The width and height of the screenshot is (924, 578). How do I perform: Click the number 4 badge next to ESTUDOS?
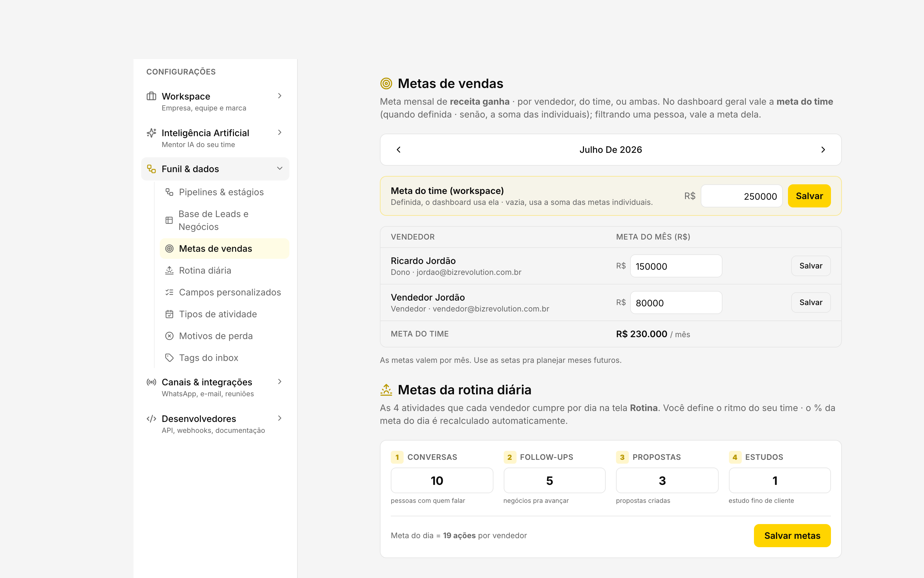point(735,457)
